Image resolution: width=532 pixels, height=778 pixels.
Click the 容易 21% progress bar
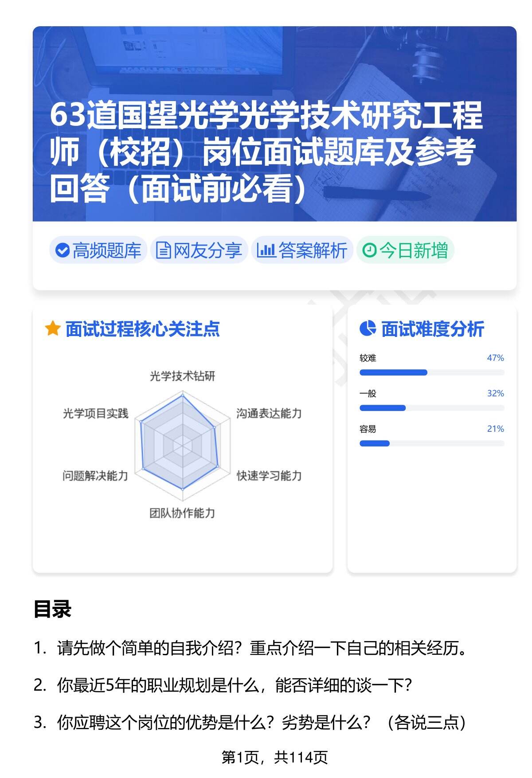(432, 443)
